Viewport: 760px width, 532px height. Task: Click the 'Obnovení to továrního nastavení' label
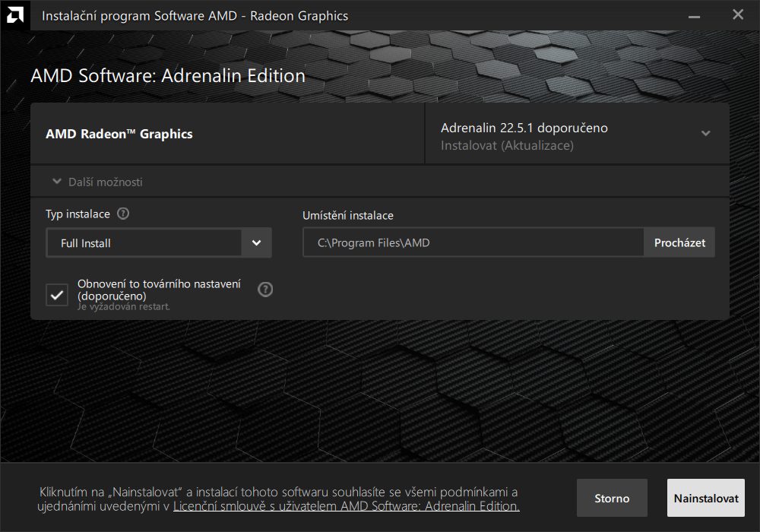(x=159, y=289)
